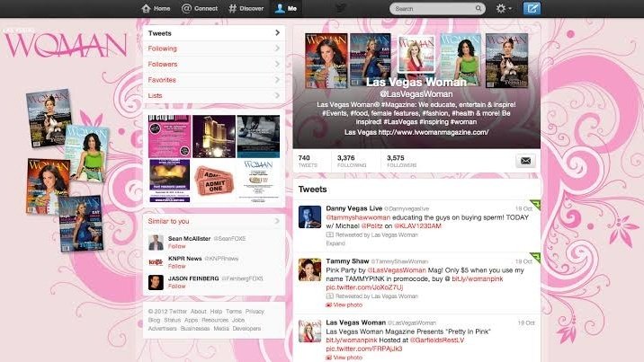Open the Terms footer link

(234, 312)
